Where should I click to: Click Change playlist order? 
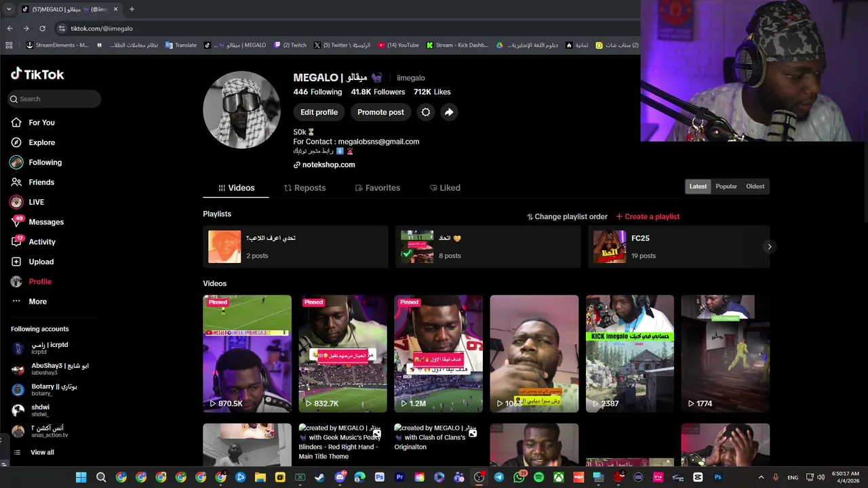[x=567, y=217]
